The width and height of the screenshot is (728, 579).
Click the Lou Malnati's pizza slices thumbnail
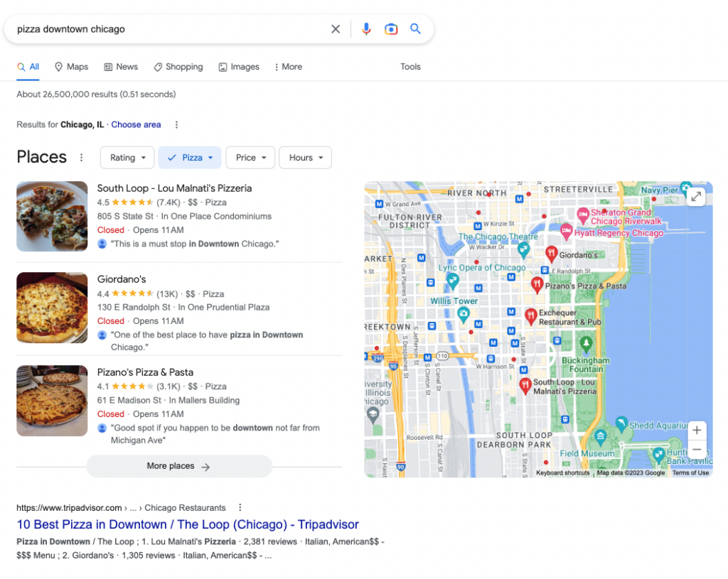[52, 216]
